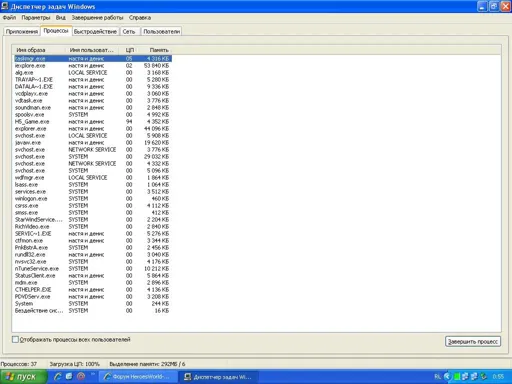Image resolution: width=512 pixels, height=384 pixels.
Task: Select the taskmgr.exe process row
Action: point(93,59)
